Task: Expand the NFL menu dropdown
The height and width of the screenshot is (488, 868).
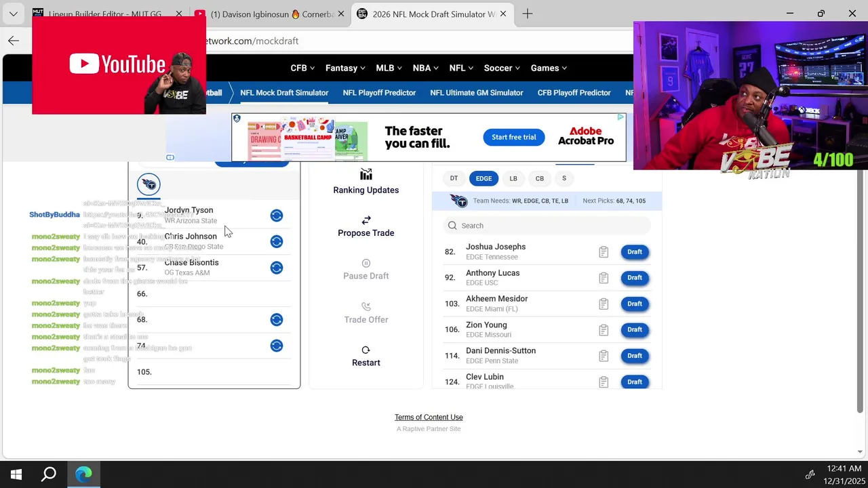Action: coord(461,68)
